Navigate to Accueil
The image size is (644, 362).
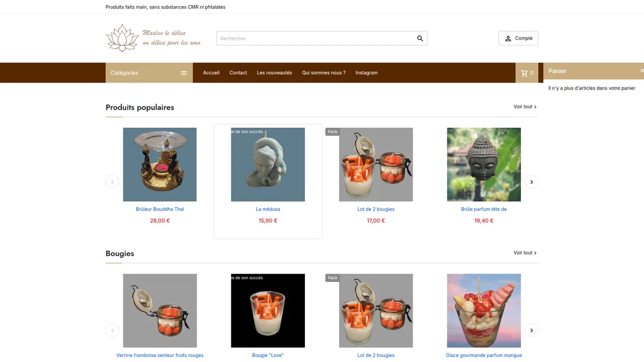(x=211, y=73)
